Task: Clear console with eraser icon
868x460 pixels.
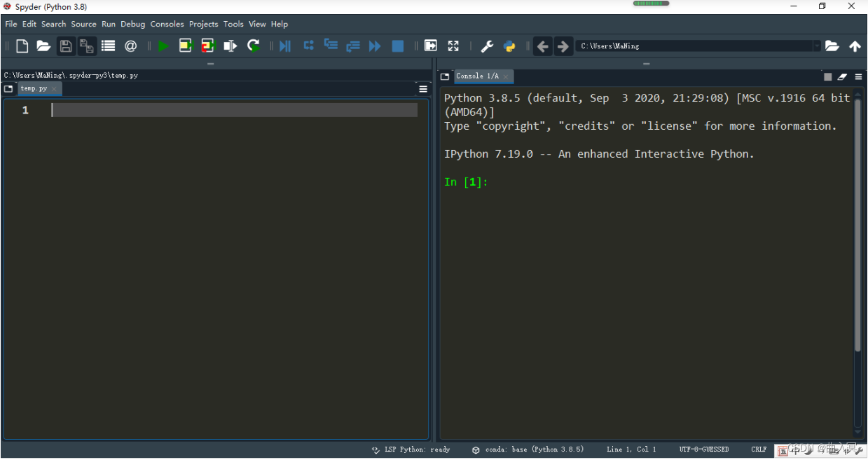Action: (843, 77)
